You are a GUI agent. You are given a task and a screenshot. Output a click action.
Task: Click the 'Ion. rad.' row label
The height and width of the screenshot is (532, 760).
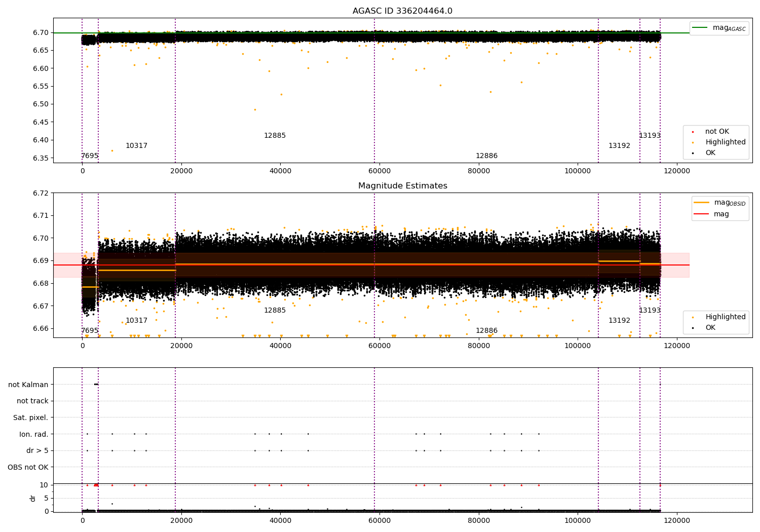[33, 434]
